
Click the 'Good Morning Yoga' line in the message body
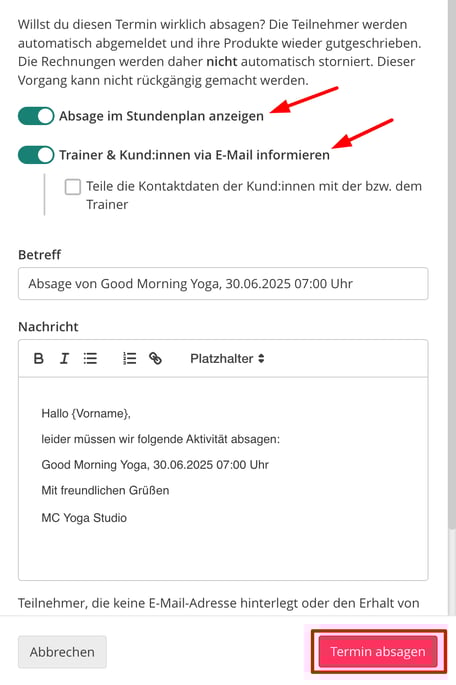[x=155, y=464]
